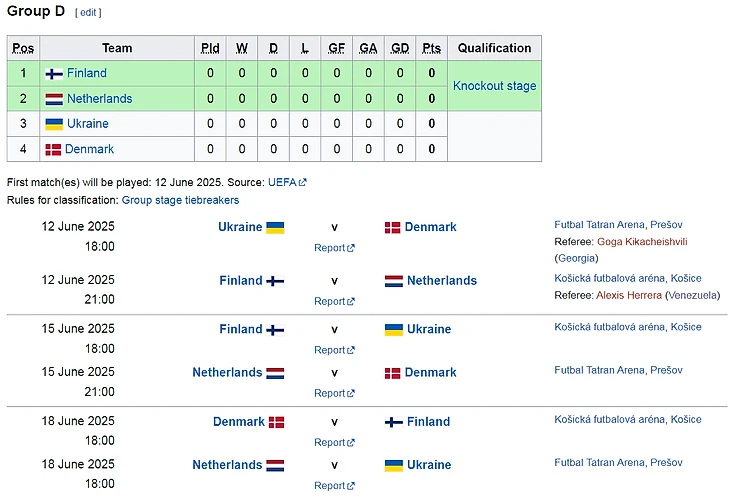The image size is (730, 497).
Task: Click the GD column header abbreviation
Action: [x=400, y=48]
